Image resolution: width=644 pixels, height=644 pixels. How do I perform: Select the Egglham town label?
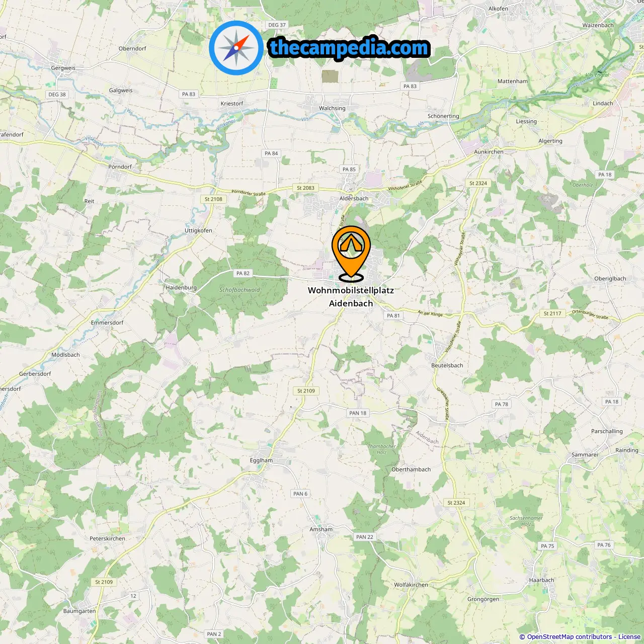(x=261, y=460)
